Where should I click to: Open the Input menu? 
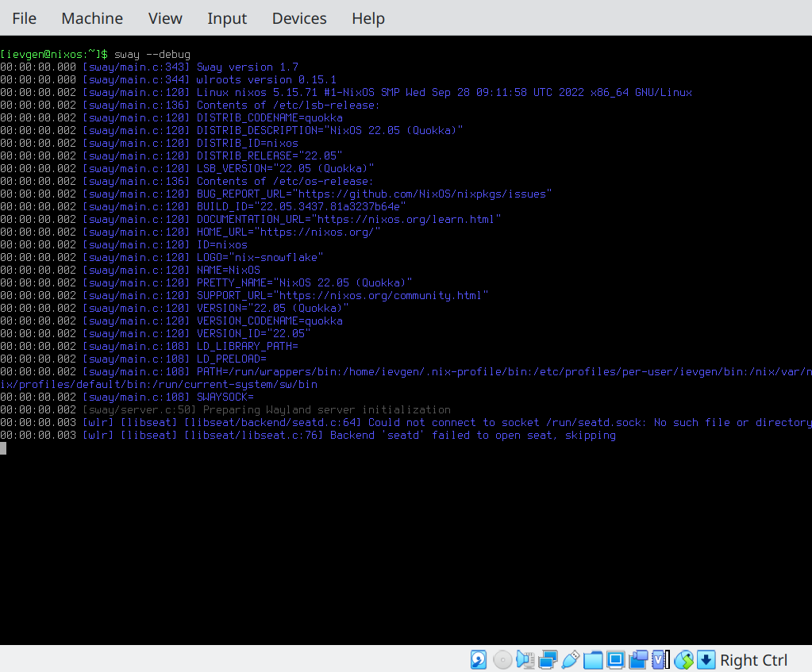[x=227, y=18]
